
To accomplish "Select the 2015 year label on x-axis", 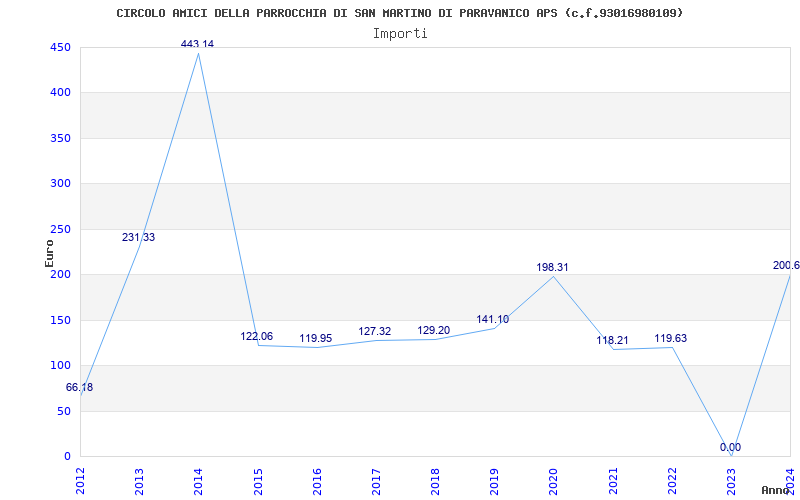I will point(258,481).
